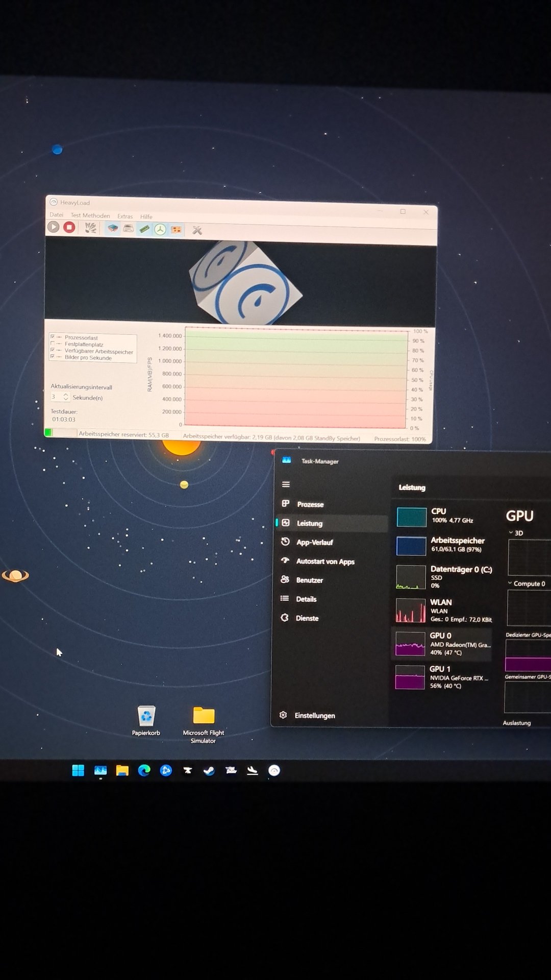Open the blue circular app right of Edge in taskbar
This screenshot has height=980, width=551.
click(x=166, y=770)
